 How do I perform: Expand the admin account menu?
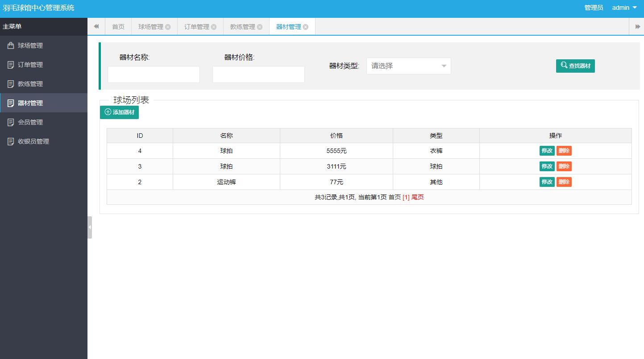(624, 8)
